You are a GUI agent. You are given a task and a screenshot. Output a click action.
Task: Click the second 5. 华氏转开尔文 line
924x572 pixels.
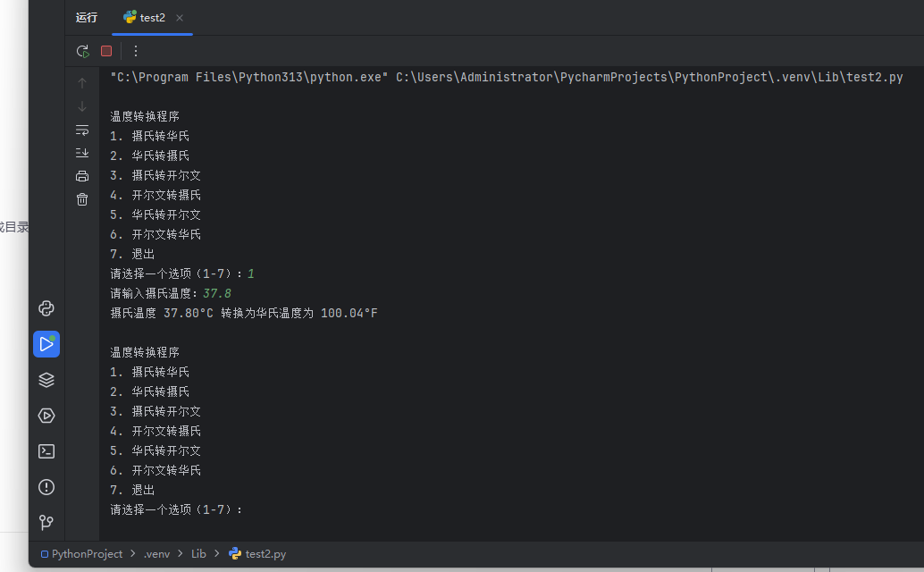(155, 450)
